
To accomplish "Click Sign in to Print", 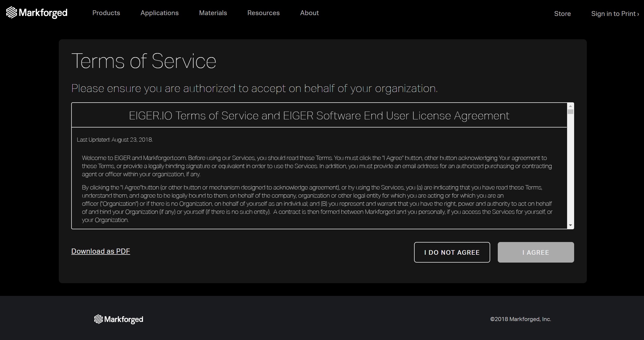I will click(x=613, y=14).
